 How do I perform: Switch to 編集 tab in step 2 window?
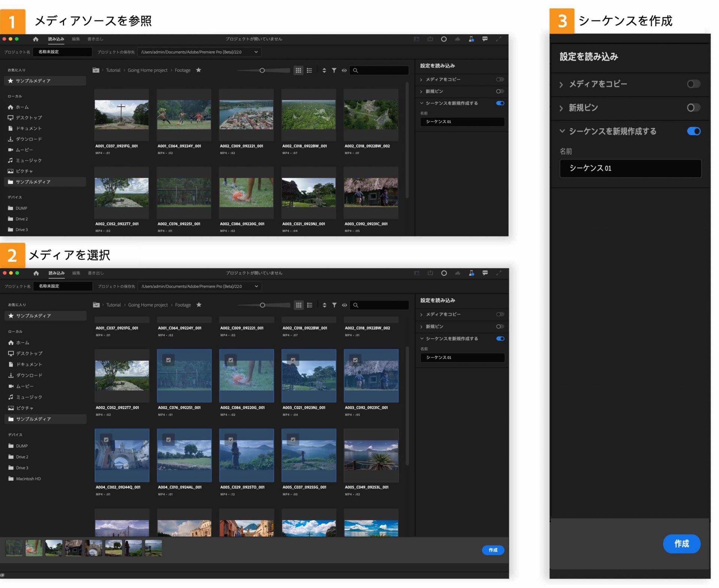tap(76, 273)
